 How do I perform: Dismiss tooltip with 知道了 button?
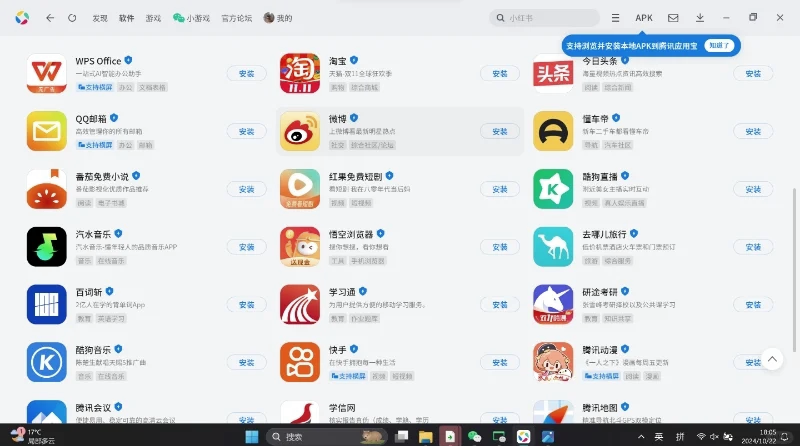click(719, 45)
